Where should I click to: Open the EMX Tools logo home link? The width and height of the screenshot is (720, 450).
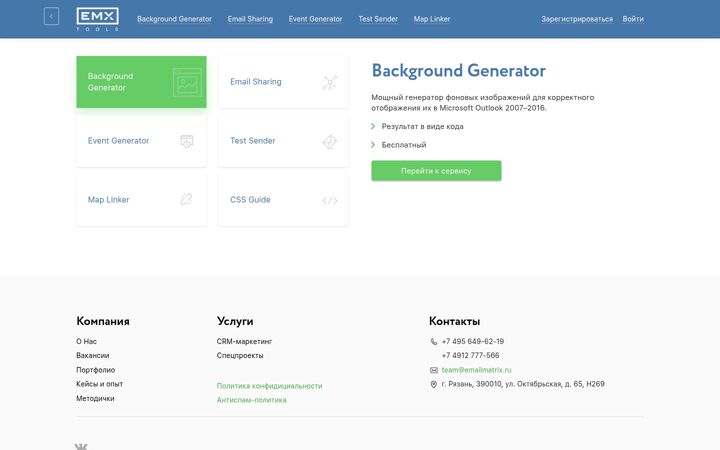[x=97, y=19]
